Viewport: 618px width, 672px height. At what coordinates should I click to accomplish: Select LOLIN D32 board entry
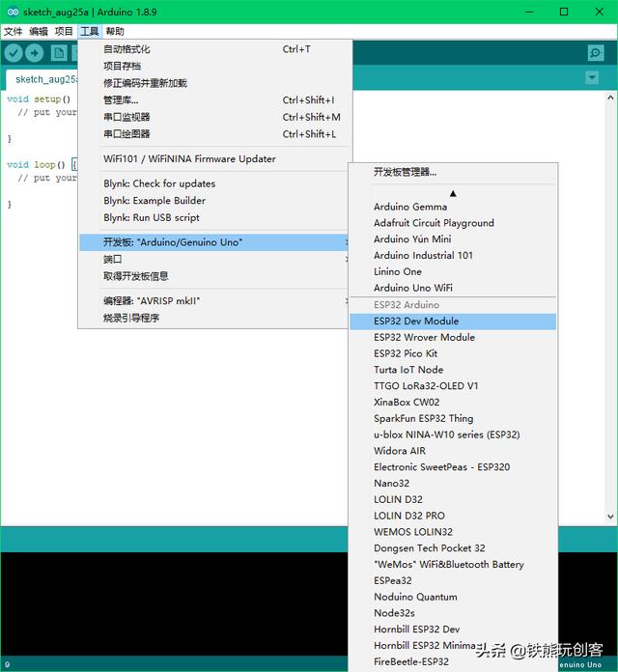pos(453,500)
